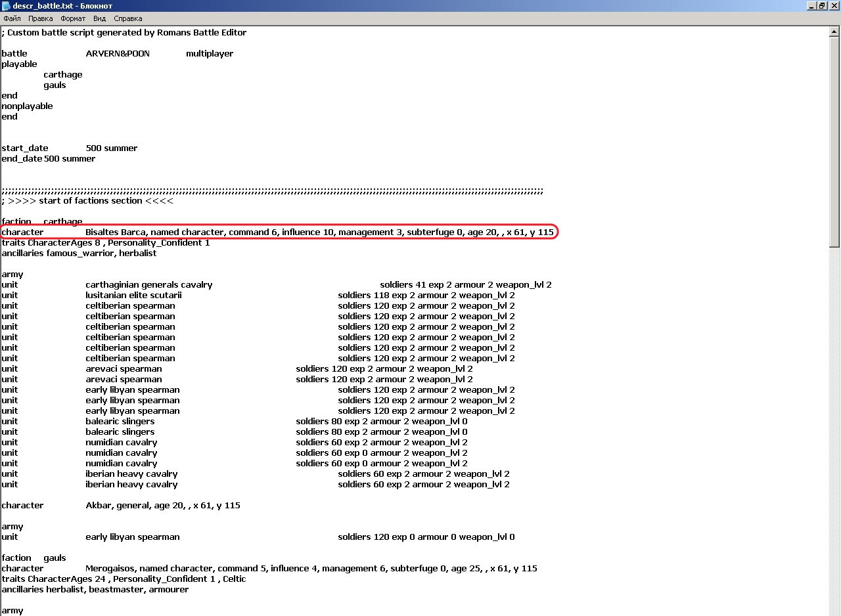Click the Notepad icon in the title bar
Viewport: 841px width, 616px height.
pos(6,6)
